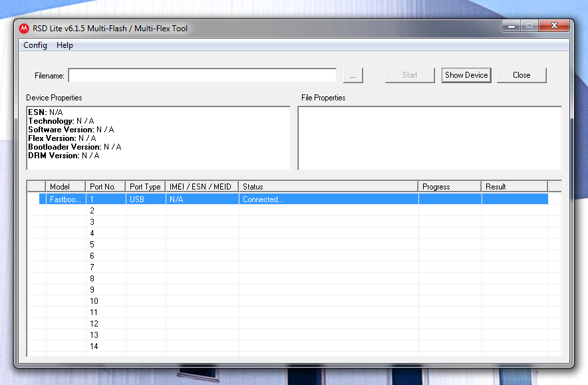The image size is (588, 385).
Task: Select port number 6 row
Action: [x=293, y=255]
